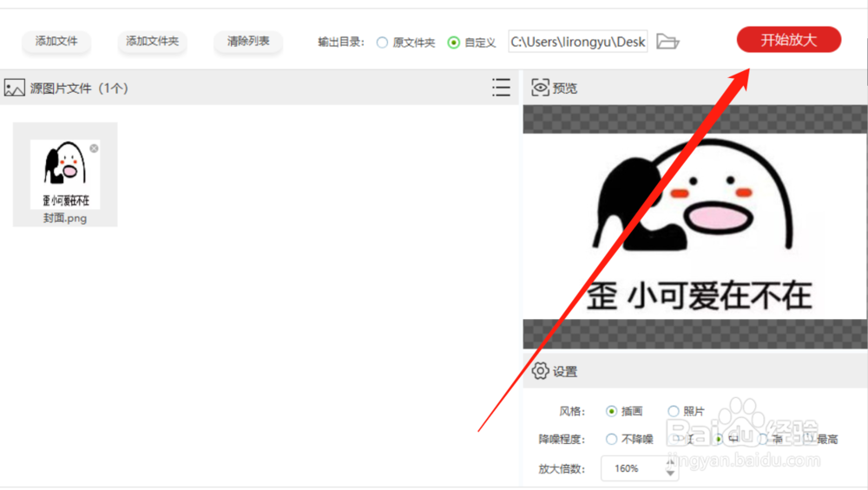Click the preview eye icon
The image size is (868, 490).
pos(540,88)
